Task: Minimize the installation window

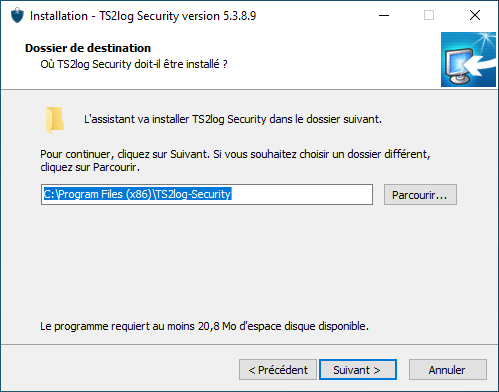Action: [384, 15]
